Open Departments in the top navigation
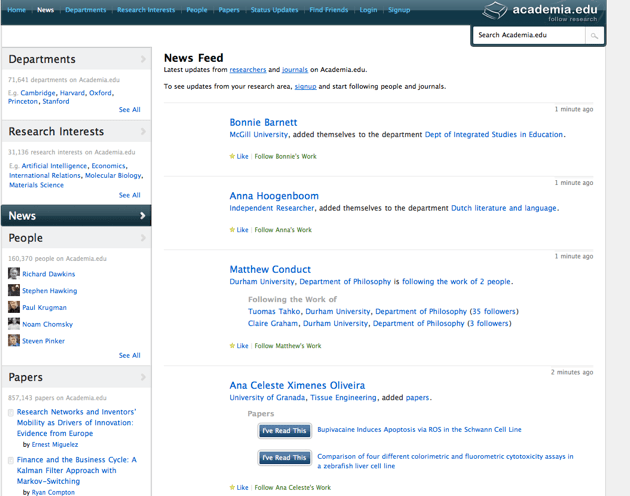 pyautogui.click(x=86, y=10)
